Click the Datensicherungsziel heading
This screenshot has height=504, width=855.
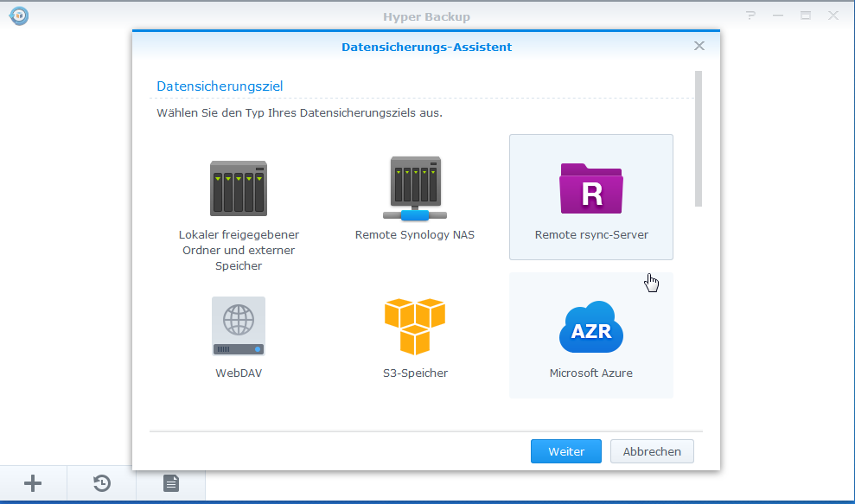(x=220, y=86)
